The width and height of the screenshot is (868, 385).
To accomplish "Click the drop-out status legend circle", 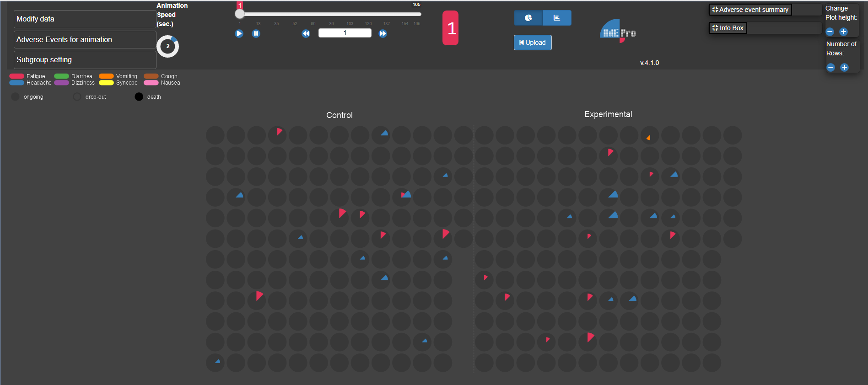I will 77,97.
